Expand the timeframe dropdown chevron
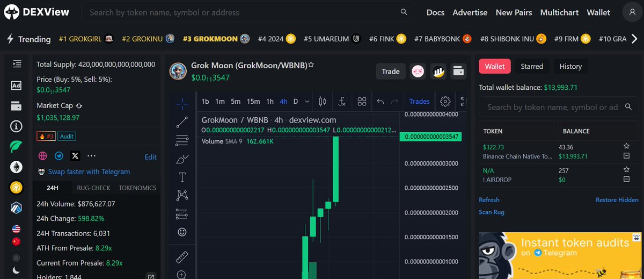Viewport: 644px width, 279px height. pyautogui.click(x=307, y=101)
